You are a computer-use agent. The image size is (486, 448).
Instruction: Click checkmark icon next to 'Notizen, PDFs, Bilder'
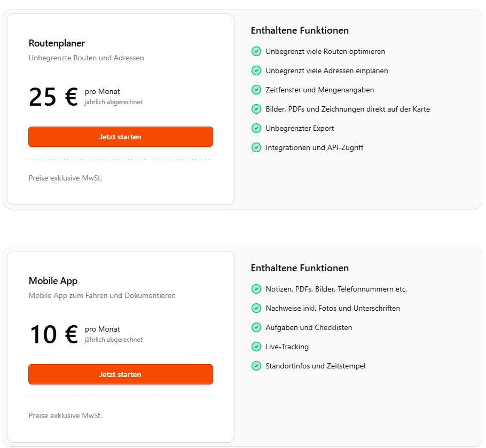point(256,289)
